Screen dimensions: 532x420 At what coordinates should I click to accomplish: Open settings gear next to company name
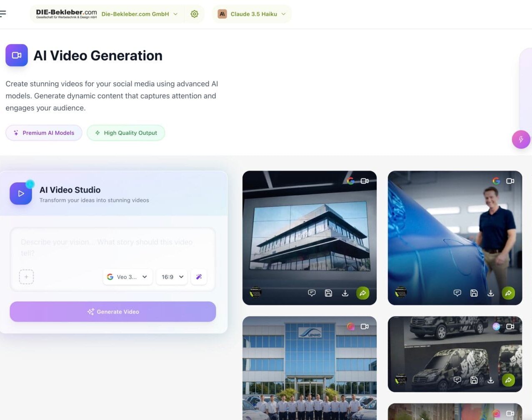pos(194,14)
